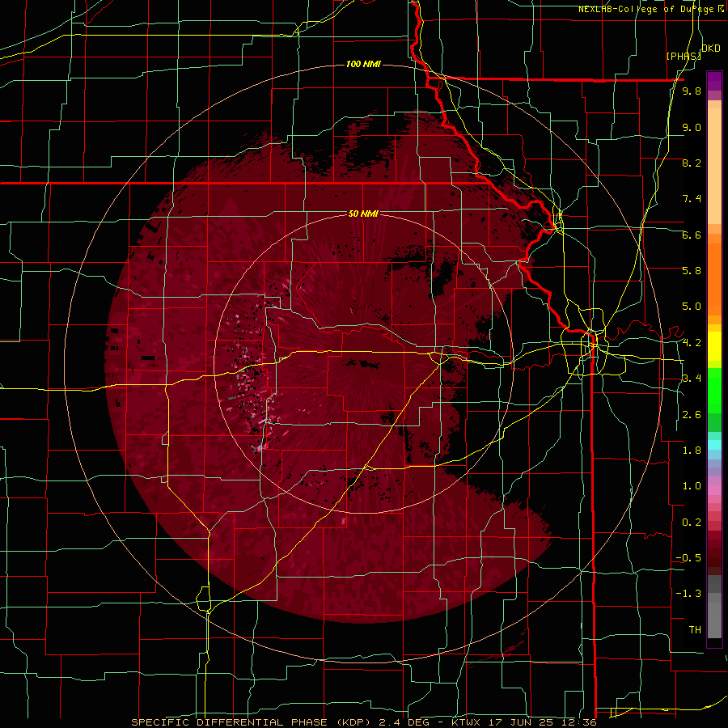
Task: Click the 4.2 value on color scale
Action: [692, 343]
